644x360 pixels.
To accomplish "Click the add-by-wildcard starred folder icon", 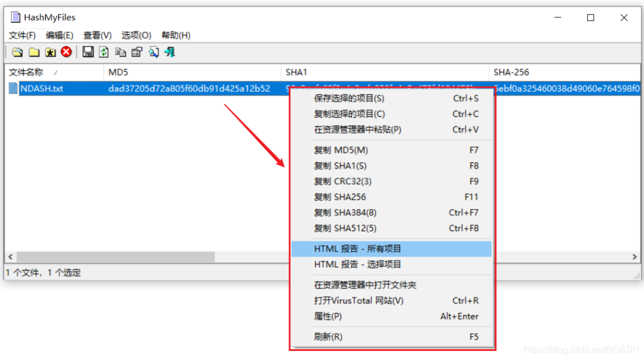I will (51, 53).
